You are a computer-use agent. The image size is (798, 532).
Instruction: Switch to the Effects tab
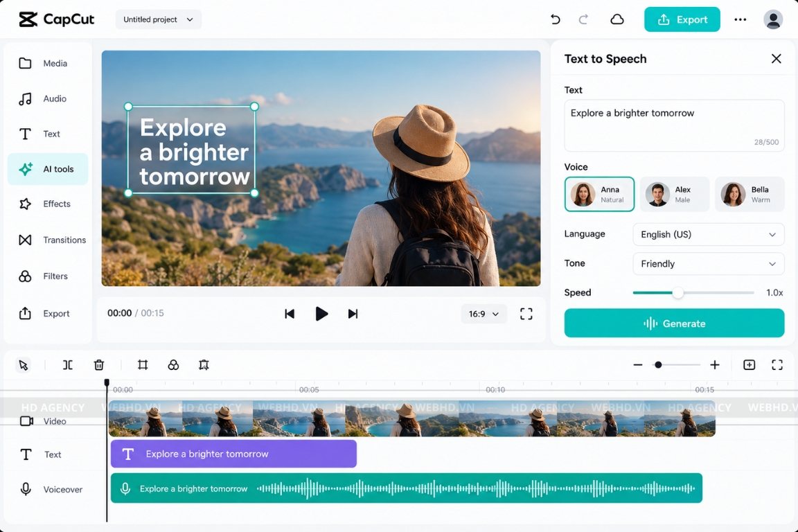tap(48, 204)
